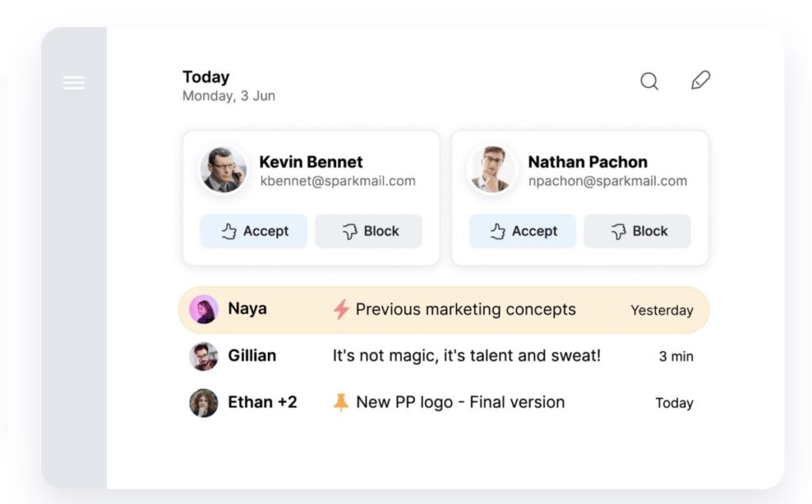Image resolution: width=812 pixels, height=504 pixels.
Task: Click the orange pin icon
Action: click(x=341, y=402)
